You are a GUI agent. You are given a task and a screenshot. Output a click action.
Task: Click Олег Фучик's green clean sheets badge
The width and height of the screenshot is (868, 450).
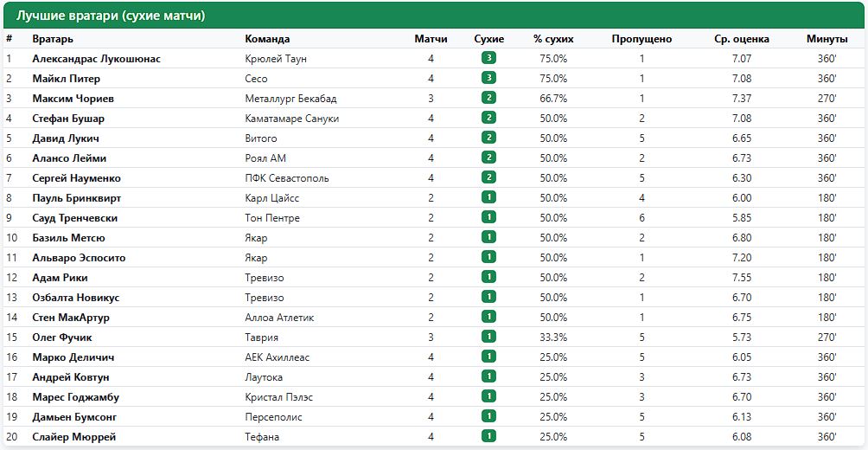488,337
